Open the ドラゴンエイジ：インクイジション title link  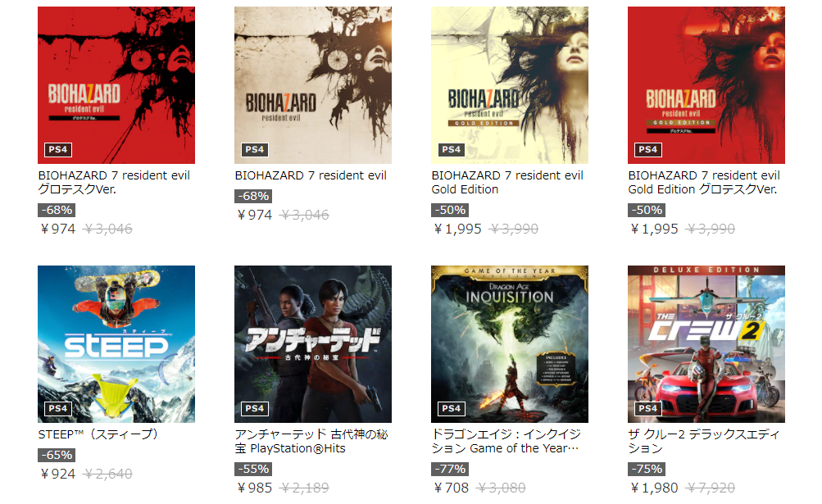click(506, 441)
